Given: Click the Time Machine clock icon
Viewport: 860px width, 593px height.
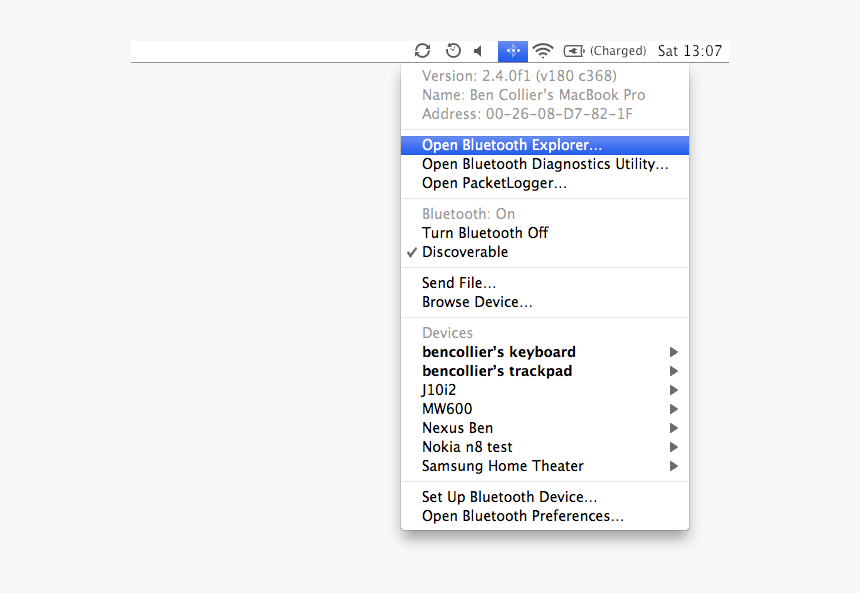Looking at the screenshot, I should coord(451,50).
